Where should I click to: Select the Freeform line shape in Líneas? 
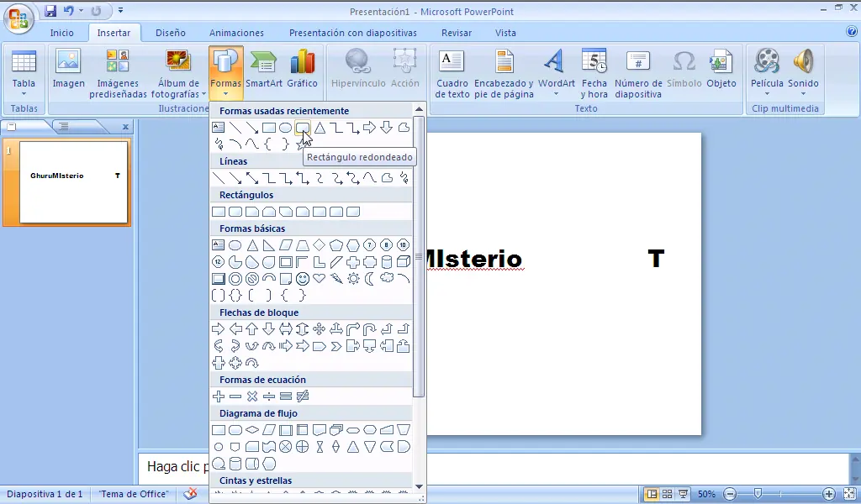tap(387, 178)
